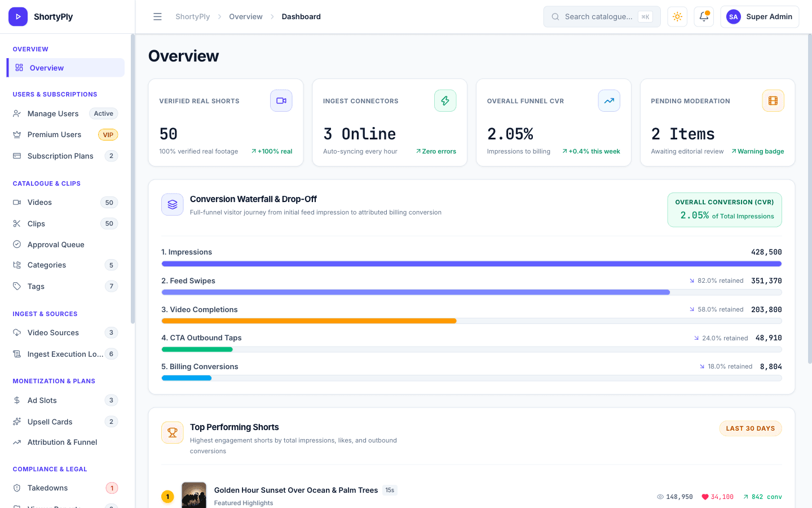Click the Top Performing Shorts trophy icon

pos(173,432)
